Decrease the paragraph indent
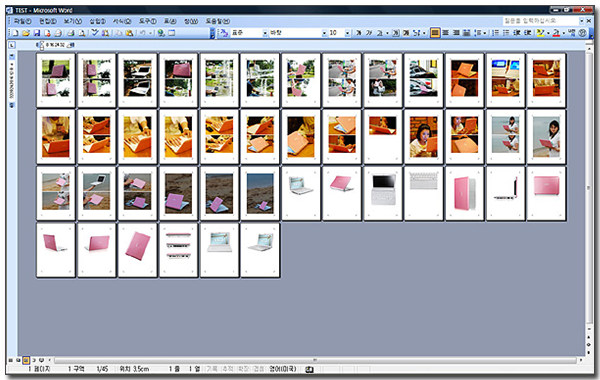This screenshot has width=600, height=380. click(x=517, y=33)
